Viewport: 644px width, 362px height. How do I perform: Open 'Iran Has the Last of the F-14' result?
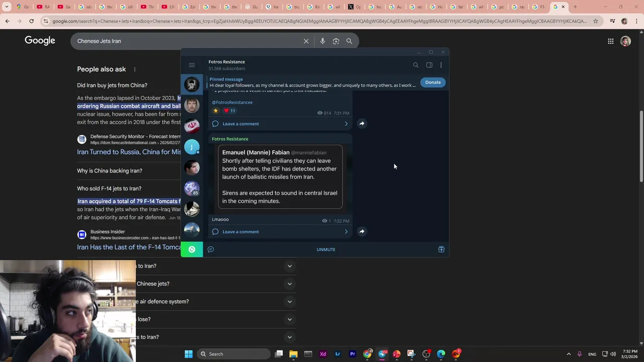[x=129, y=247]
